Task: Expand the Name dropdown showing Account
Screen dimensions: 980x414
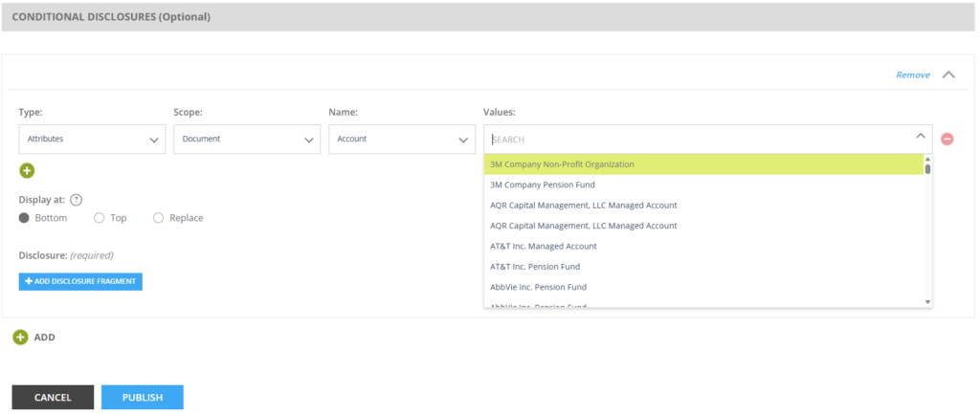Action: [x=401, y=139]
